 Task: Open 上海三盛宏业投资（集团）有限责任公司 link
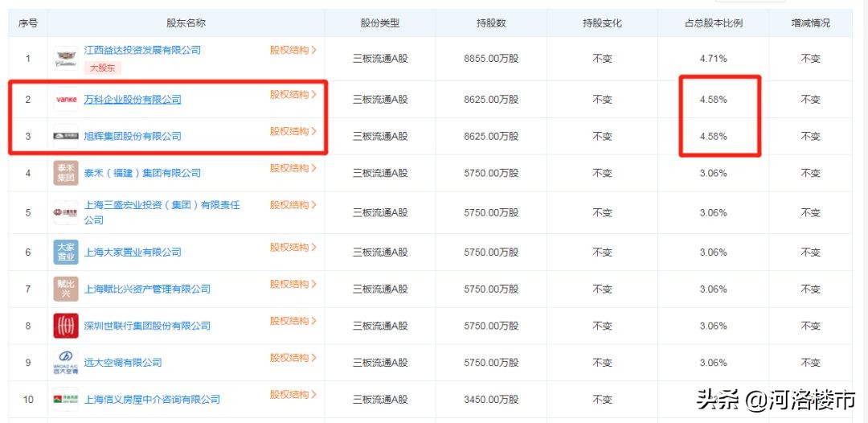[x=162, y=212]
